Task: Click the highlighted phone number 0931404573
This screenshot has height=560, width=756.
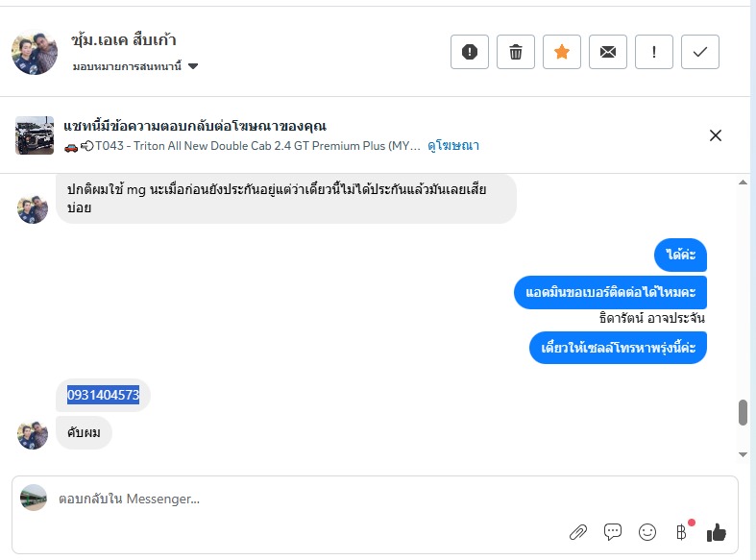Action: pos(103,395)
